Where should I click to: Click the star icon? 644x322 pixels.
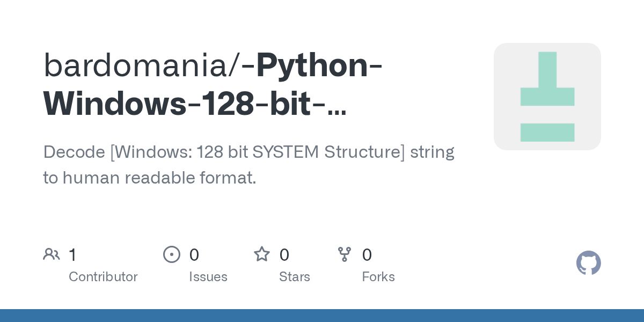[262, 254]
